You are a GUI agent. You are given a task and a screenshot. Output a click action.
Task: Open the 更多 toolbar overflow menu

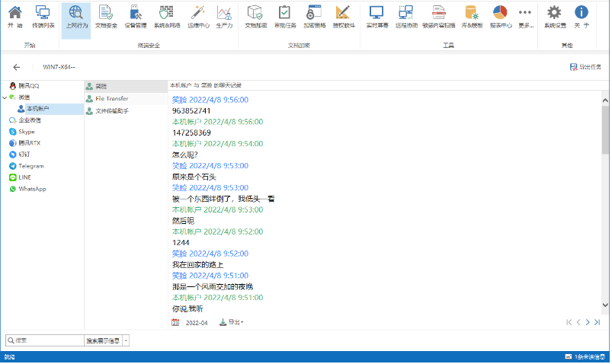point(525,16)
